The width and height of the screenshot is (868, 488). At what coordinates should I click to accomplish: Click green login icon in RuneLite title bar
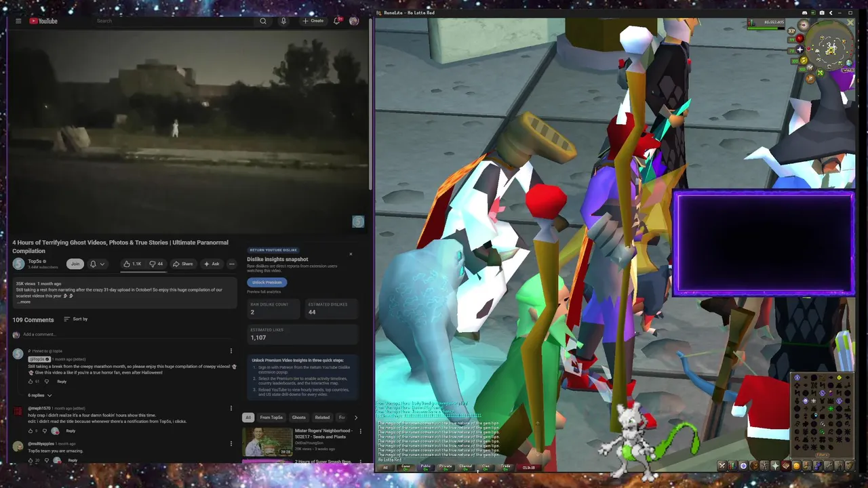(813, 13)
